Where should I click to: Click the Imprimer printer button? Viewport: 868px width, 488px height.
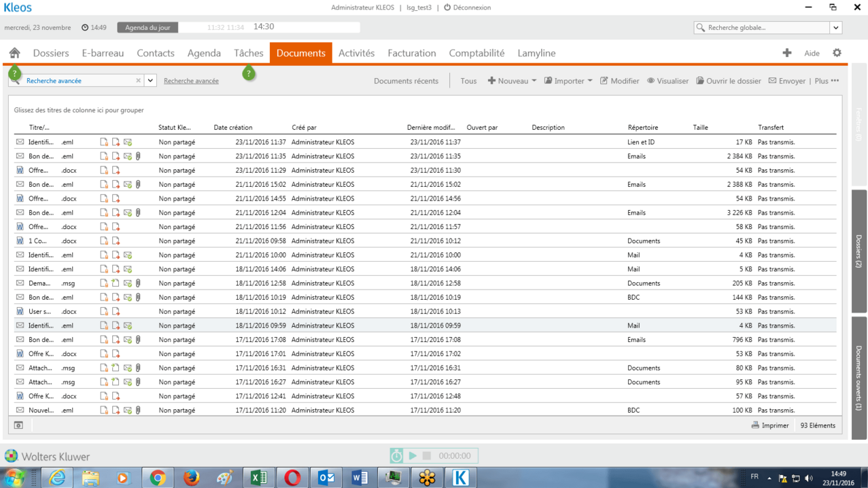770,425
